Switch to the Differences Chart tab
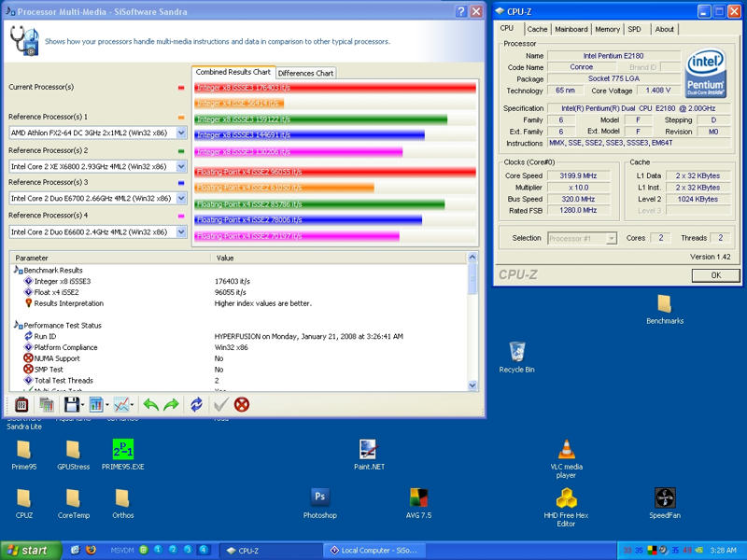Image resolution: width=747 pixels, height=560 pixels. tap(305, 73)
